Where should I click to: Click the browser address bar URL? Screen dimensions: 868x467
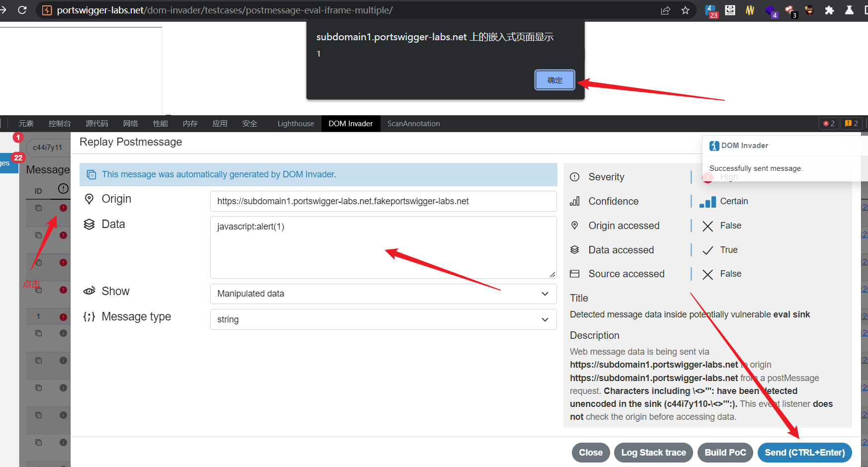225,10
